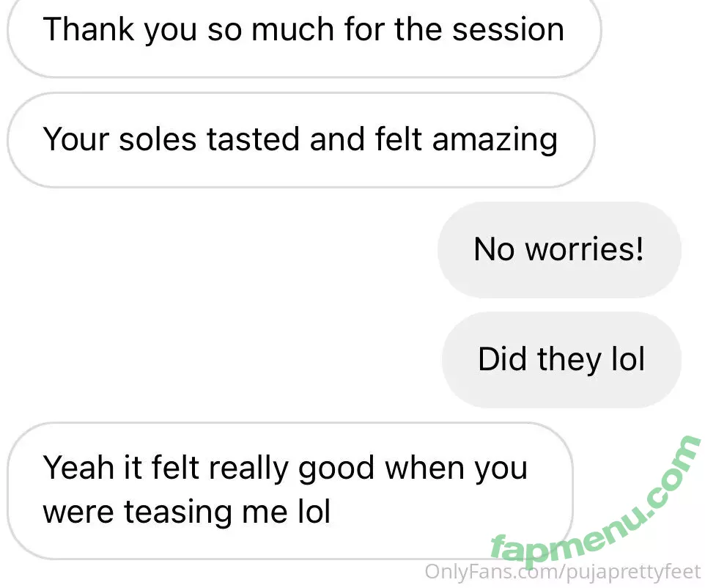Click the "Yeah it felt really good" message
Viewport: 705px width, 588px height.
tap(288, 490)
